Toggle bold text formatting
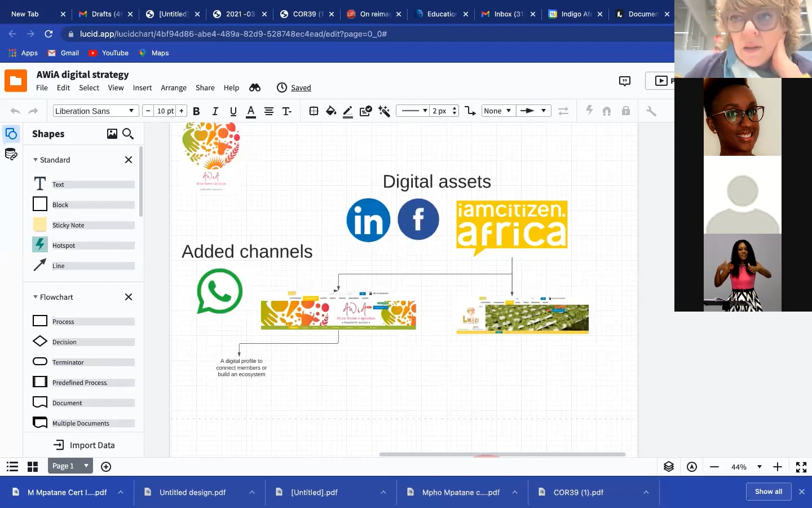 (x=196, y=111)
